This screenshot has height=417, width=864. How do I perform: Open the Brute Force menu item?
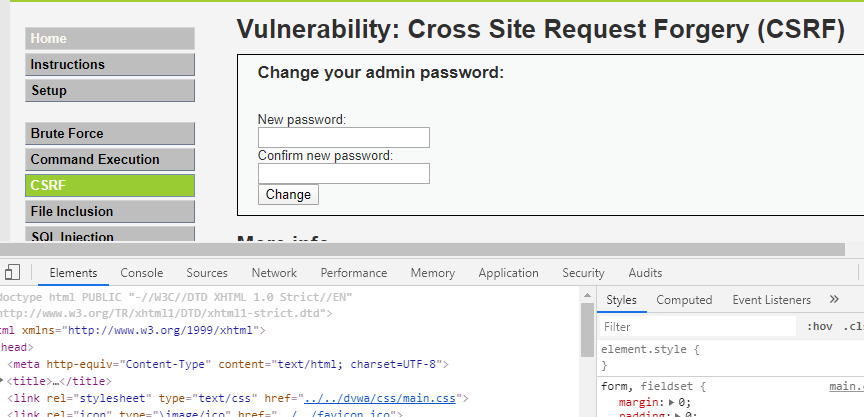click(x=110, y=134)
